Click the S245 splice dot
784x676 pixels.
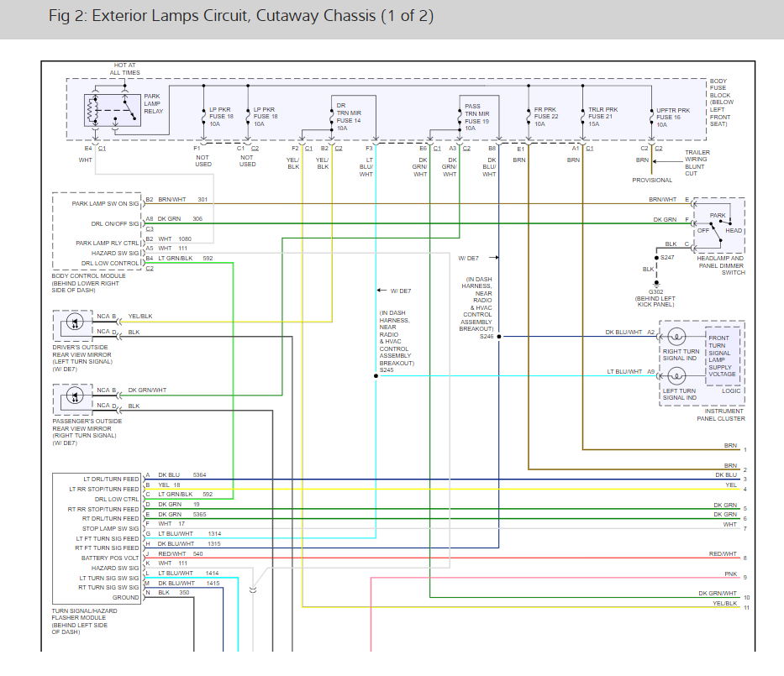[x=376, y=375]
